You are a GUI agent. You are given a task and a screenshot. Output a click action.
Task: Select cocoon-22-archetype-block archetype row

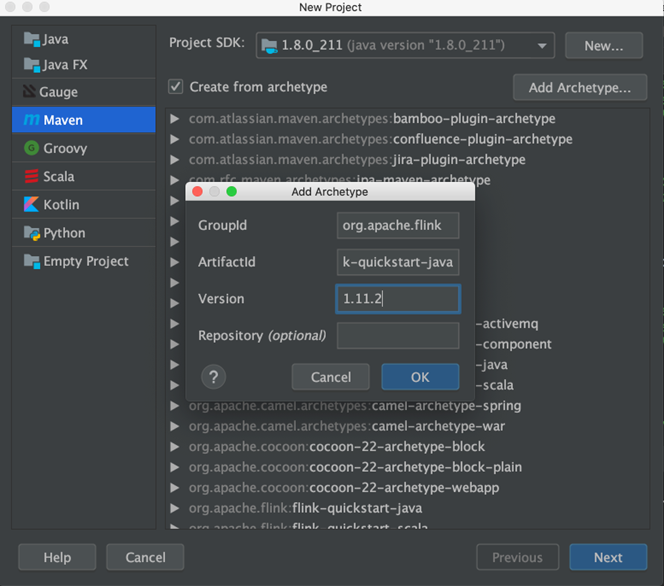coord(408,447)
